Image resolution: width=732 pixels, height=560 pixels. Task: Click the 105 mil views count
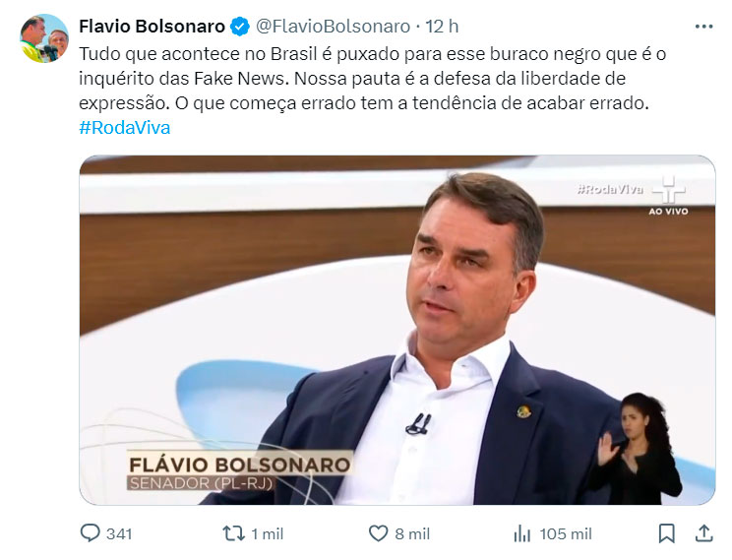566,533
